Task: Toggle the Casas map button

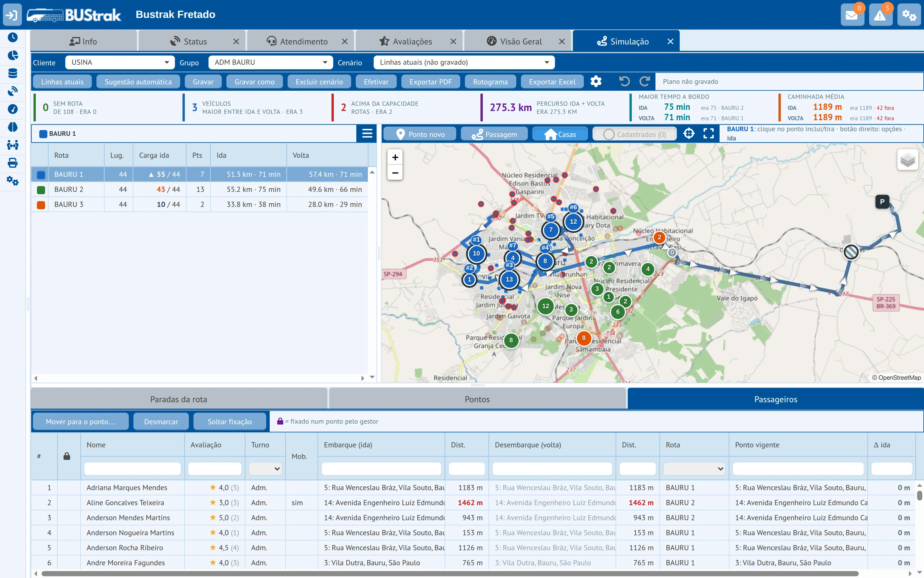Action: click(560, 134)
